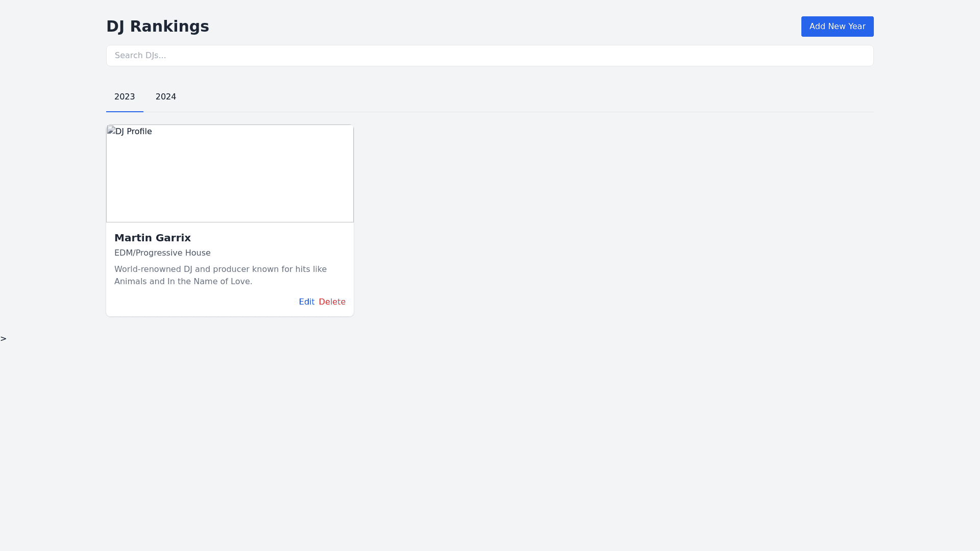Hit the red Delete link on the card
980x551 pixels.
point(332,302)
